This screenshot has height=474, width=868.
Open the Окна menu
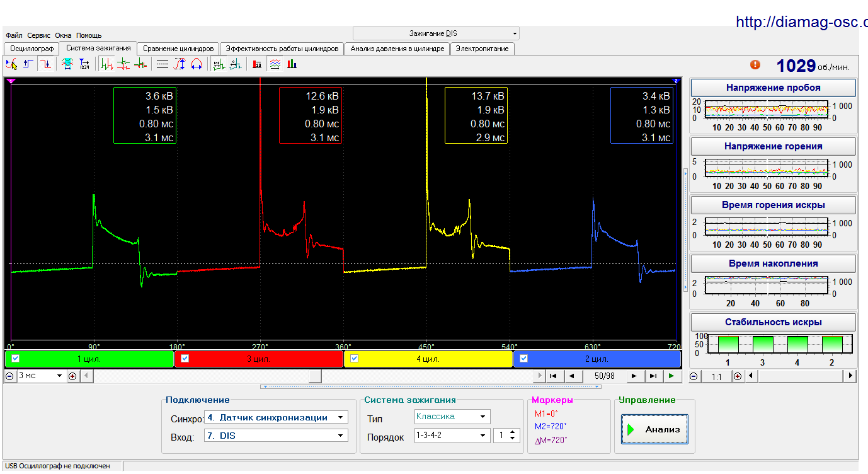tap(64, 35)
